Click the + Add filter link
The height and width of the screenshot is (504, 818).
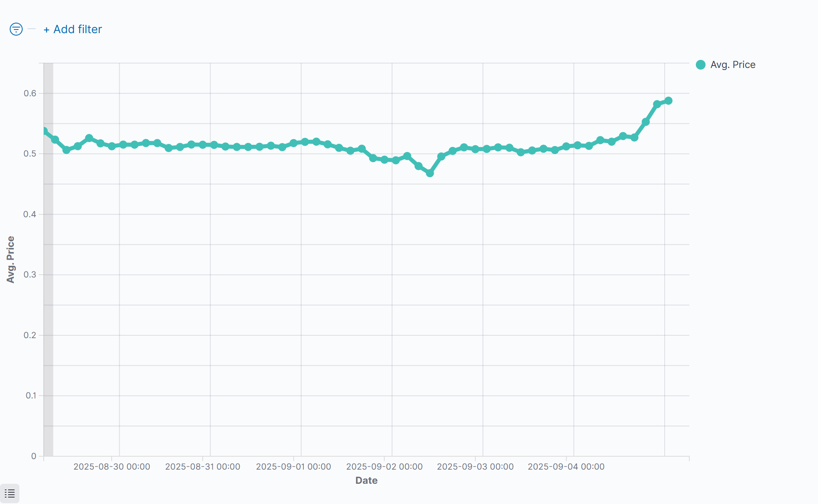click(x=73, y=29)
